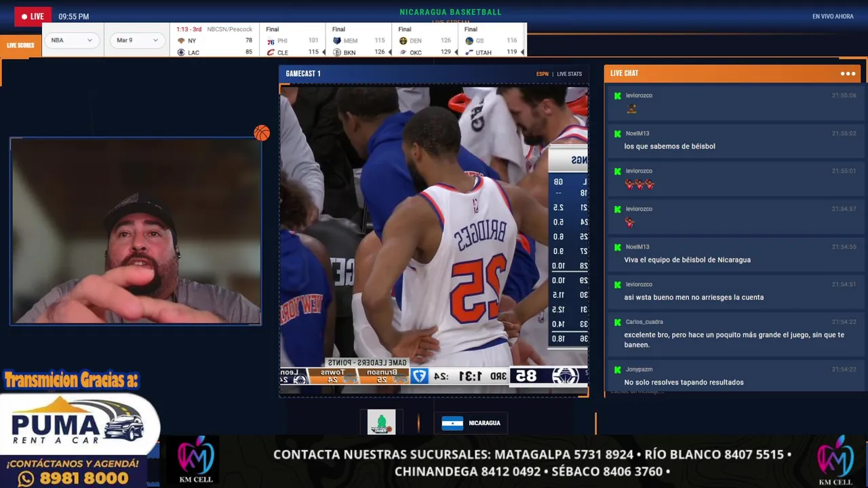Click the Transmicion Gracias a heading
Screen dimensions: 868x488
pyautogui.click(x=71, y=380)
